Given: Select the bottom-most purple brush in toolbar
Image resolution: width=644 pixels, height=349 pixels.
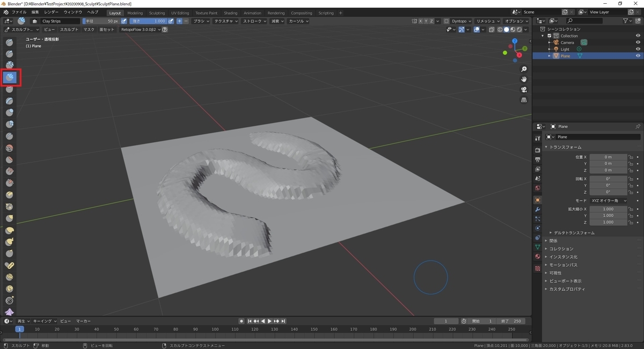Looking at the screenshot, I should coord(10,312).
